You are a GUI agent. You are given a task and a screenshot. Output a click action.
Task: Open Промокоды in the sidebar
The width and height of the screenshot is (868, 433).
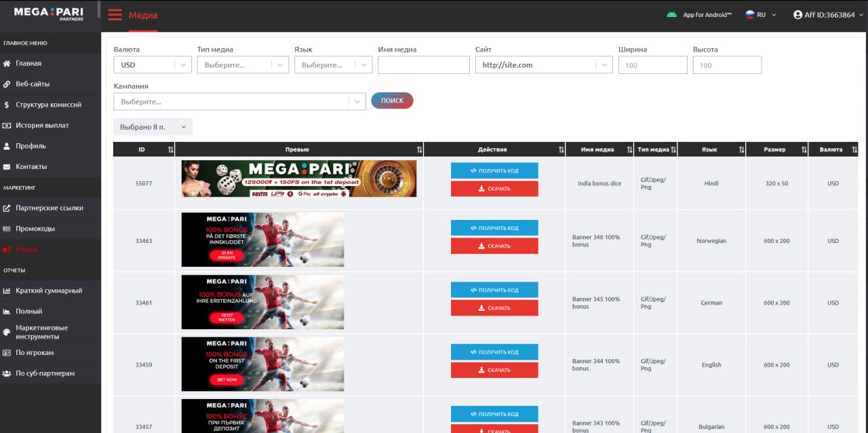[35, 229]
